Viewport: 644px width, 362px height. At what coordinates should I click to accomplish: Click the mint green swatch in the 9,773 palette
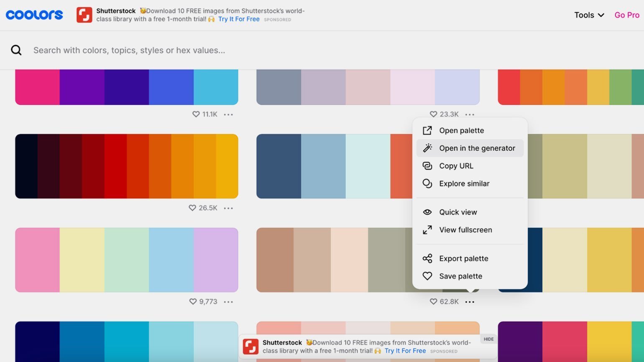coord(127,260)
